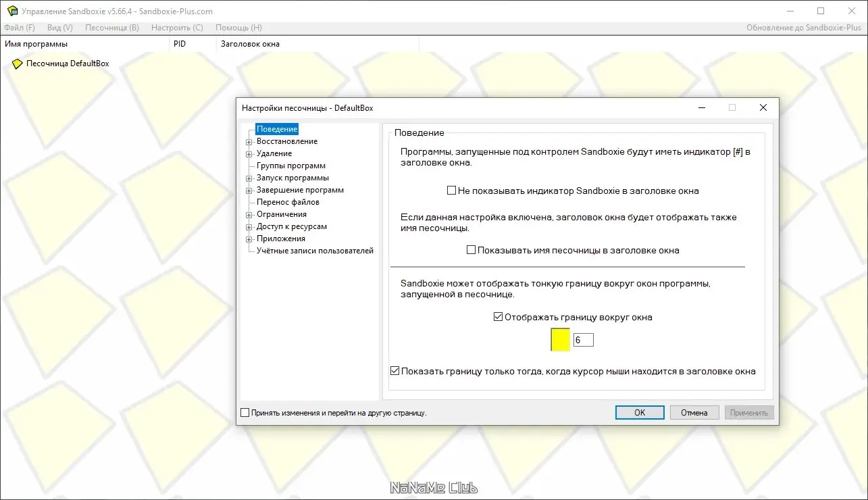Open the Группы программ page
The height and width of the screenshot is (500, 868).
coord(291,166)
